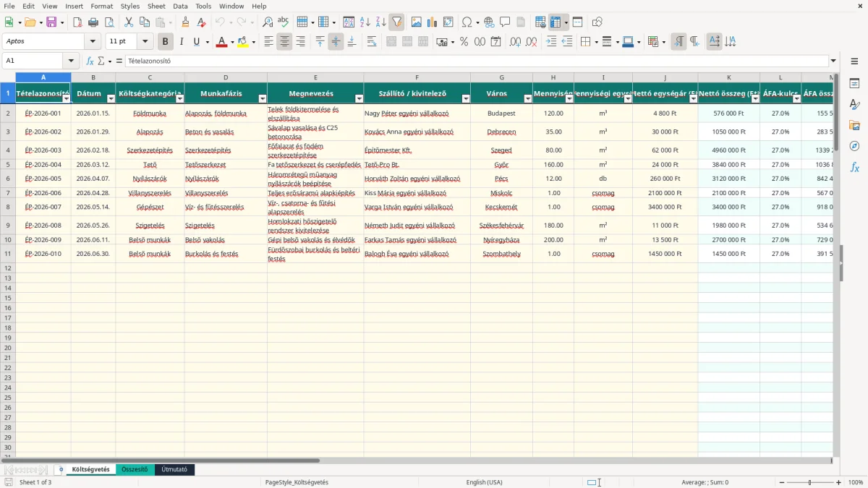Click the 100% zoom level indicator
The height and width of the screenshot is (488, 868).
[x=856, y=482]
